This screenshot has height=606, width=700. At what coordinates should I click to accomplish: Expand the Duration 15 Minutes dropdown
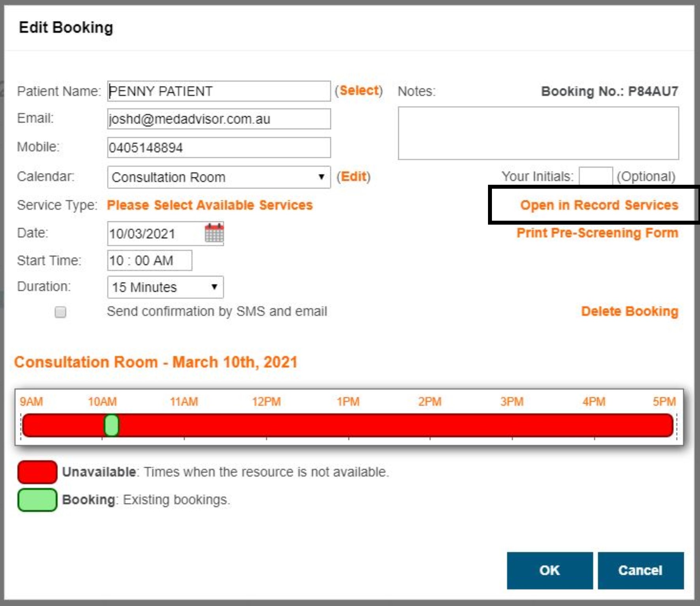(165, 287)
